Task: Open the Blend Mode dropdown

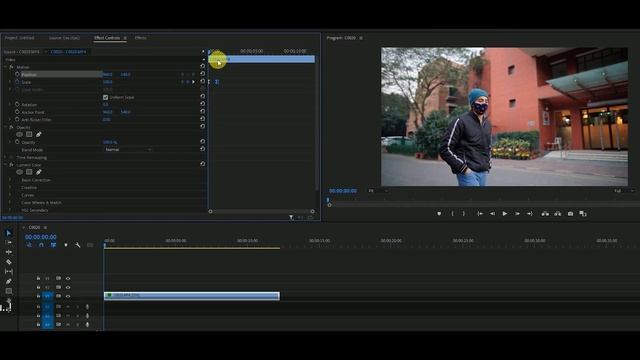Action: click(x=128, y=150)
